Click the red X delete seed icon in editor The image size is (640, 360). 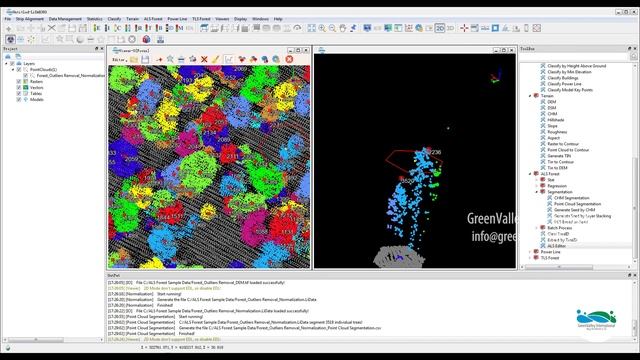(x=204, y=59)
